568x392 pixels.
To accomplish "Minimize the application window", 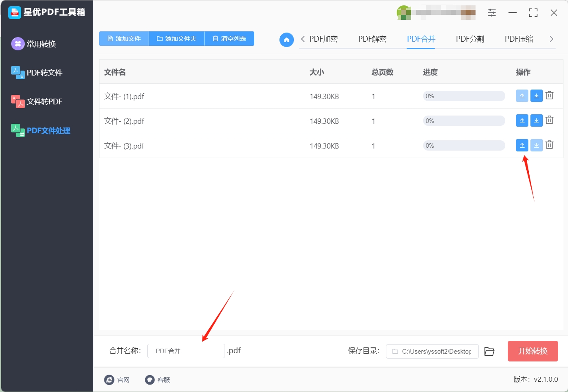I will point(513,13).
